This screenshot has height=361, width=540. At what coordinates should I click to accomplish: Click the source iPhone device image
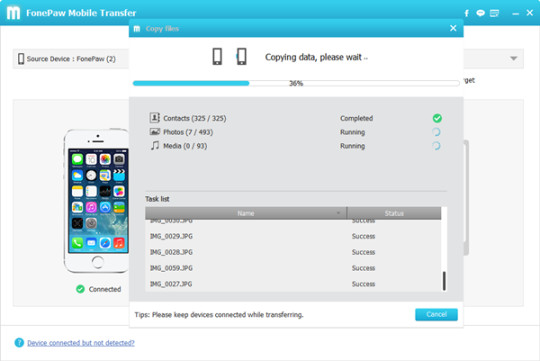pos(97,201)
